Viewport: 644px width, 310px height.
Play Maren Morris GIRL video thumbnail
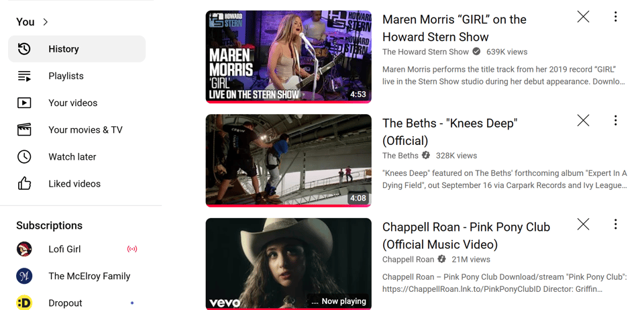pos(288,56)
